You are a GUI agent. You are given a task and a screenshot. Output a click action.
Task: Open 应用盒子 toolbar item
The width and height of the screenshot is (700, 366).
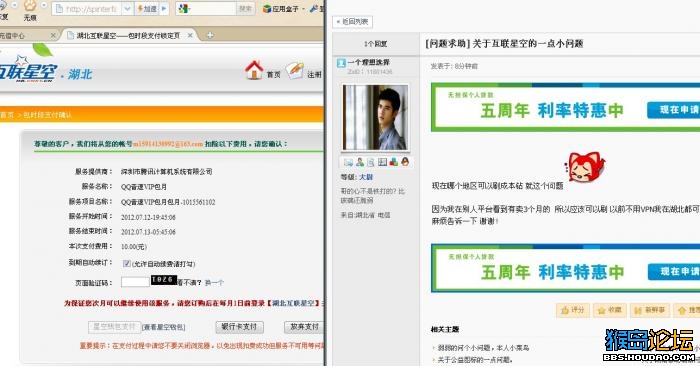click(x=284, y=8)
